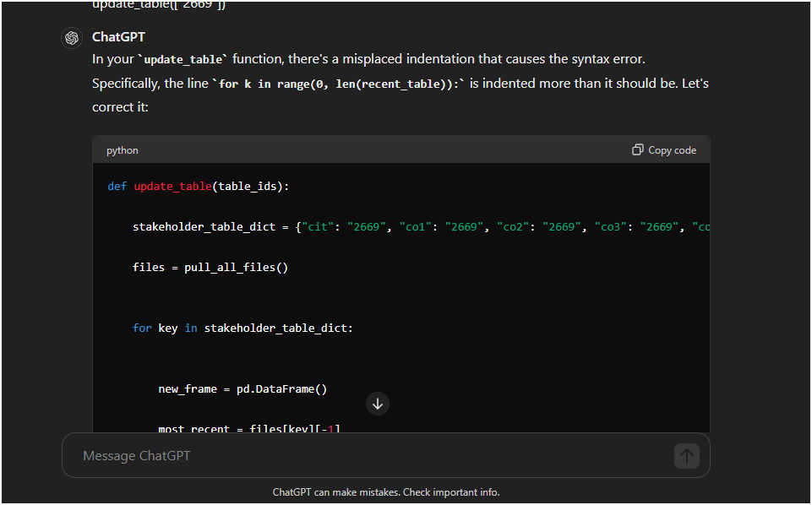Click the new_frame = pd.DataFrame() code line
The height and width of the screenshot is (505, 812).
pos(243,389)
